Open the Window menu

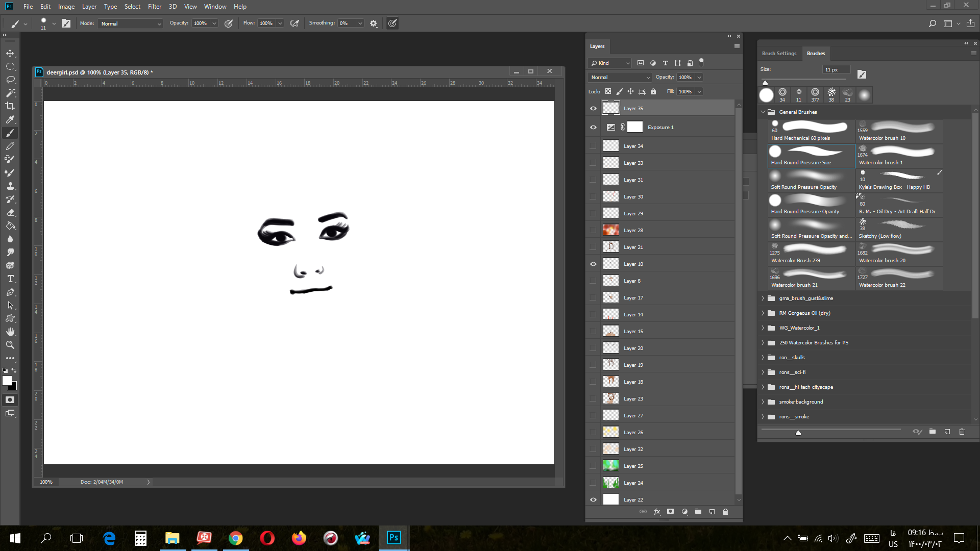(x=215, y=7)
